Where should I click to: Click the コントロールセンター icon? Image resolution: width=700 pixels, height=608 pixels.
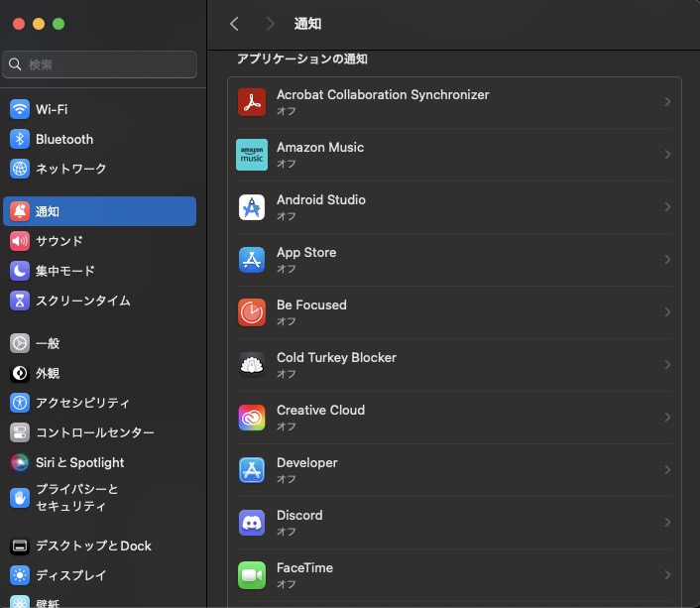[20, 432]
